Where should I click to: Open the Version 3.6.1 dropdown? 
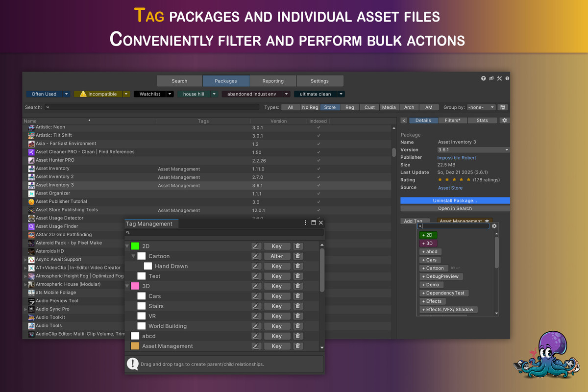tap(473, 149)
